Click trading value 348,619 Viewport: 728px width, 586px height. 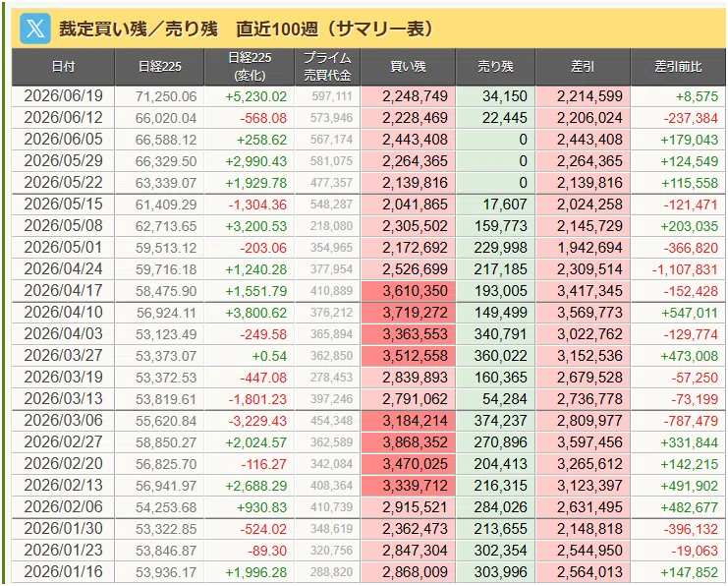(332, 529)
